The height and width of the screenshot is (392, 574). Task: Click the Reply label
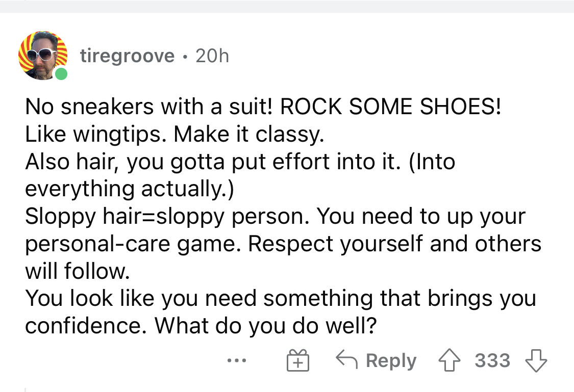[391, 361]
